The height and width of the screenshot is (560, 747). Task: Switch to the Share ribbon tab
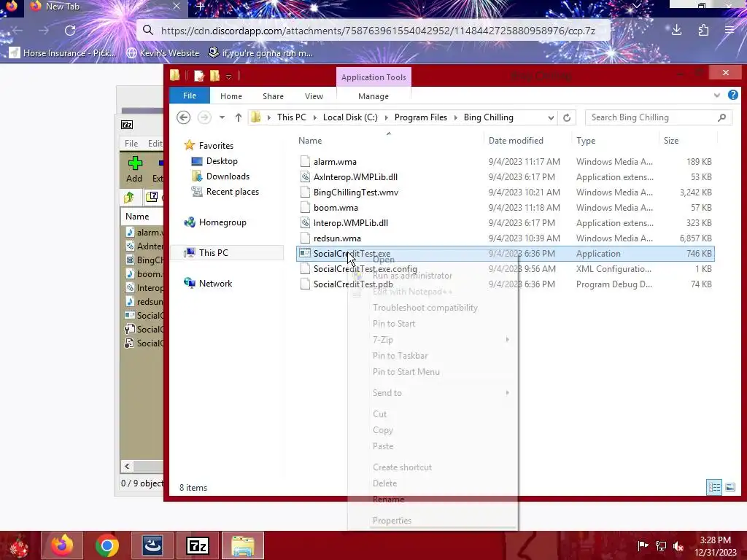273,96
